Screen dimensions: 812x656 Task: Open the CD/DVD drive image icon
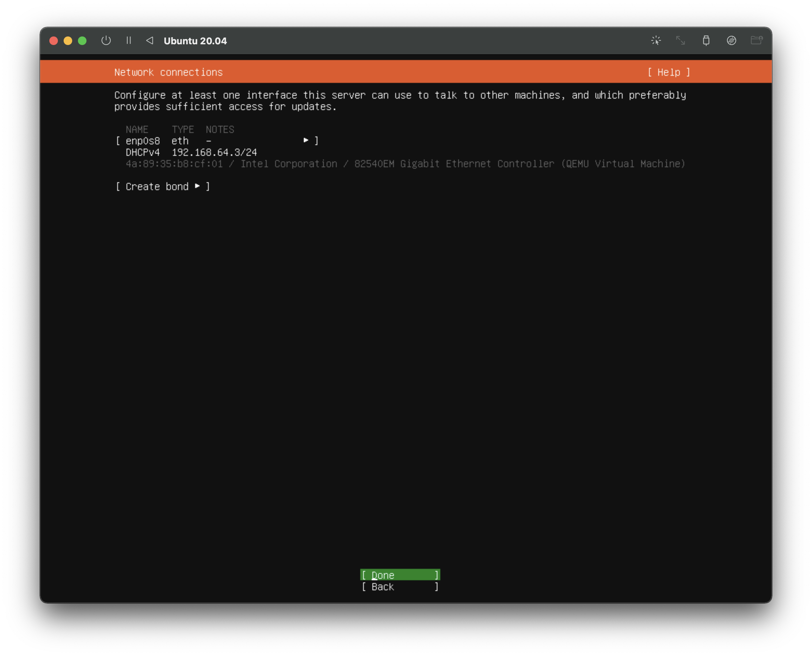[x=731, y=40]
